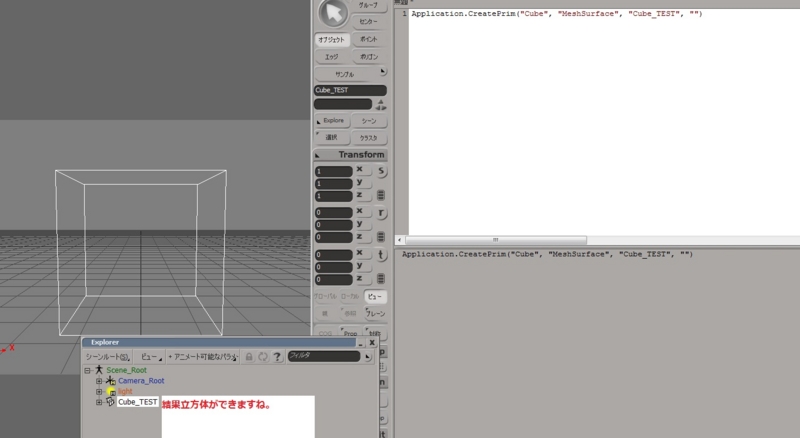
Task: Select Camera_Root label in Explorer tree
Action: pyautogui.click(x=141, y=381)
